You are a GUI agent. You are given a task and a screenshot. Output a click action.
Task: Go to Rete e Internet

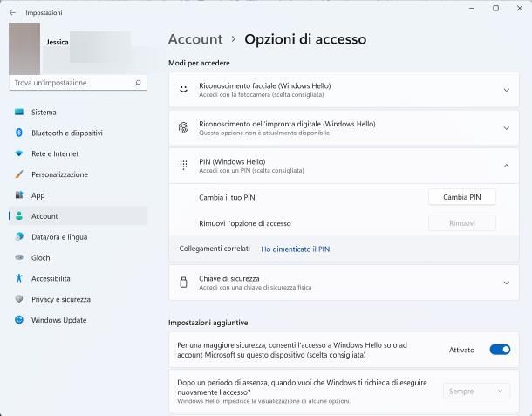[x=78, y=153]
